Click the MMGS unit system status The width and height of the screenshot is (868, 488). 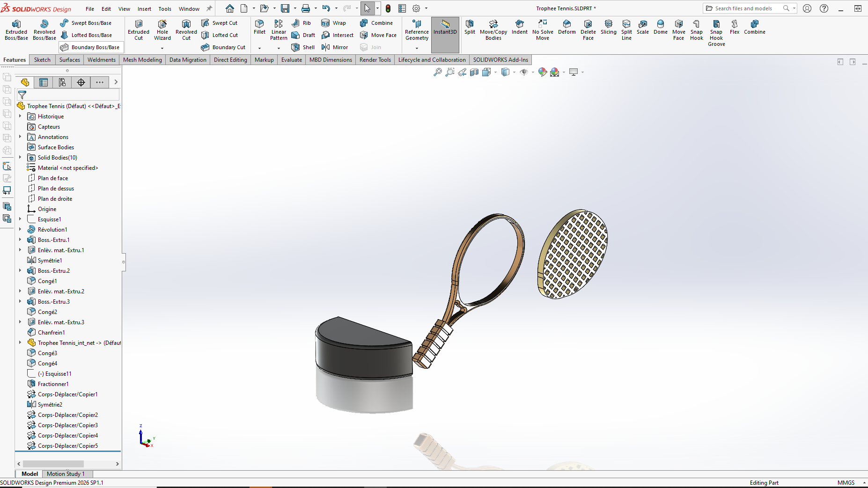[x=846, y=483]
